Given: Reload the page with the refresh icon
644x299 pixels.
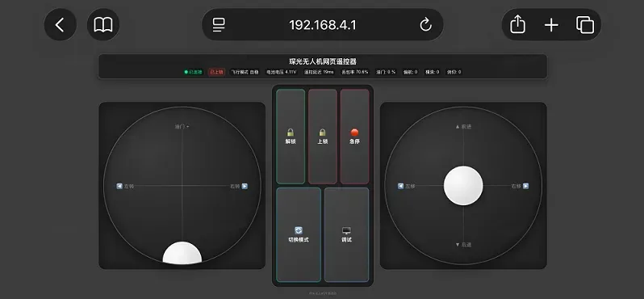Looking at the screenshot, I should click(425, 25).
